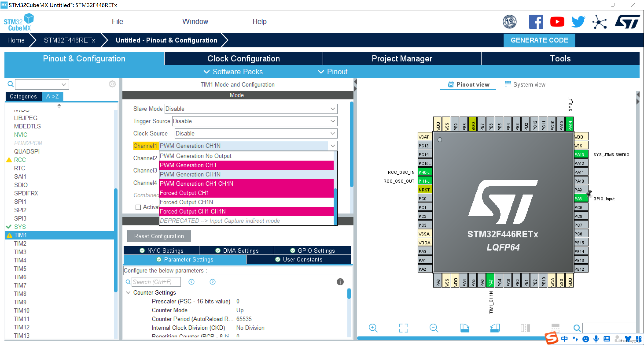Jump to previous parameter search result
Viewport: 644px width, 345px height.
click(x=191, y=282)
